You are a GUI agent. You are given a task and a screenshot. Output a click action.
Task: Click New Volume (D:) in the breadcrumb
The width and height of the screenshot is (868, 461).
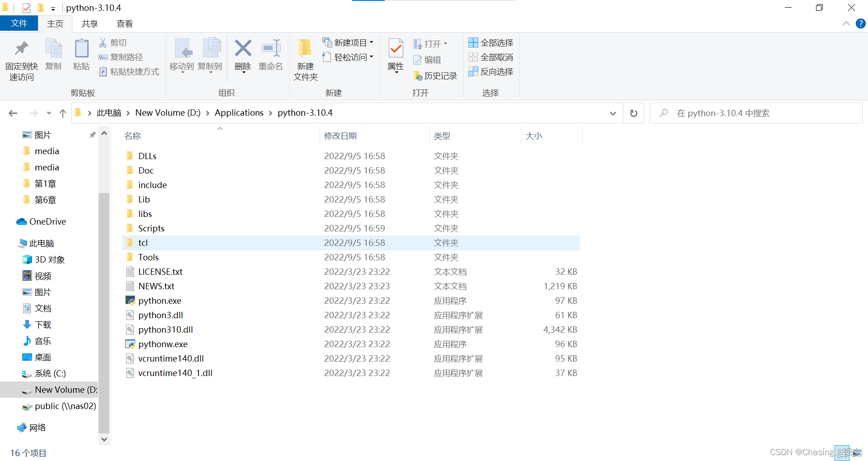click(x=168, y=113)
